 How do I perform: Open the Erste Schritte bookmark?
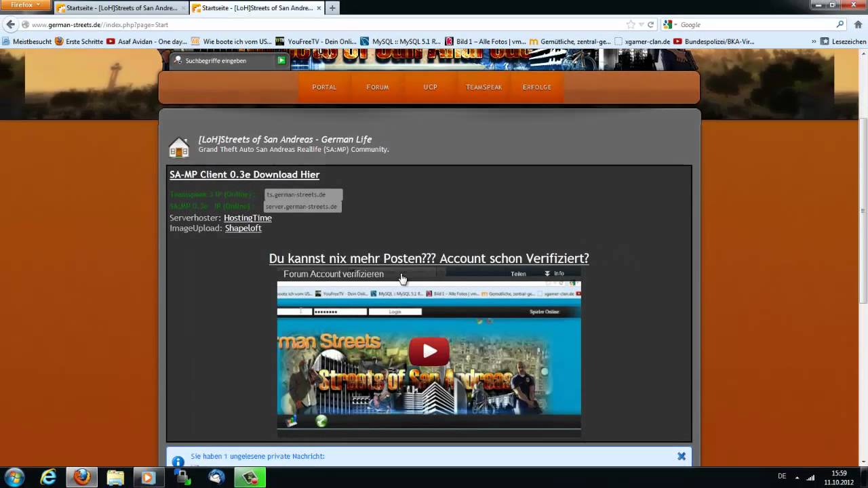coord(79,41)
